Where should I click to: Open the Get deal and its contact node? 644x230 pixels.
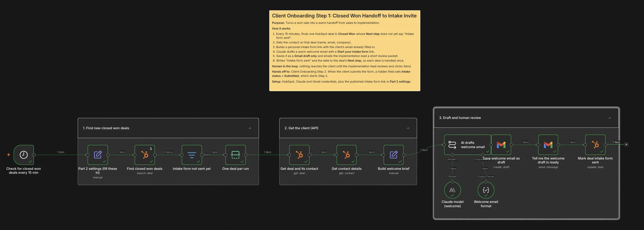[x=299, y=155]
